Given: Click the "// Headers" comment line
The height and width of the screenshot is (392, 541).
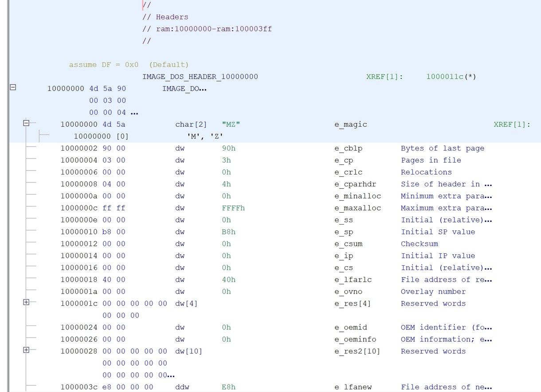Looking at the screenshot, I should pyautogui.click(x=165, y=17).
